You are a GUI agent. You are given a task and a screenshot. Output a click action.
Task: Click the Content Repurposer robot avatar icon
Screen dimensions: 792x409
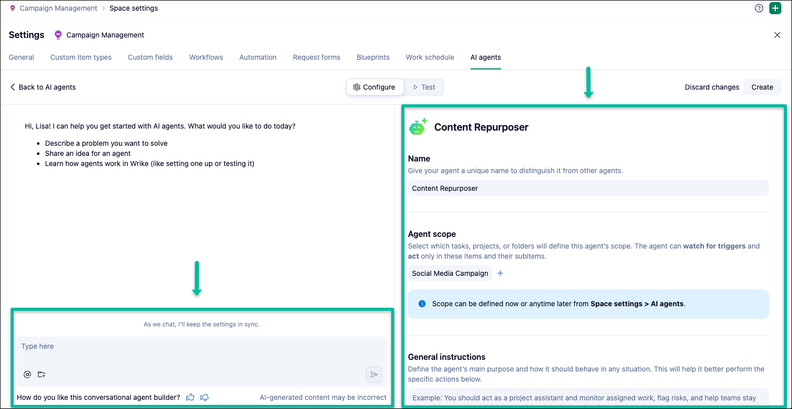[418, 127]
